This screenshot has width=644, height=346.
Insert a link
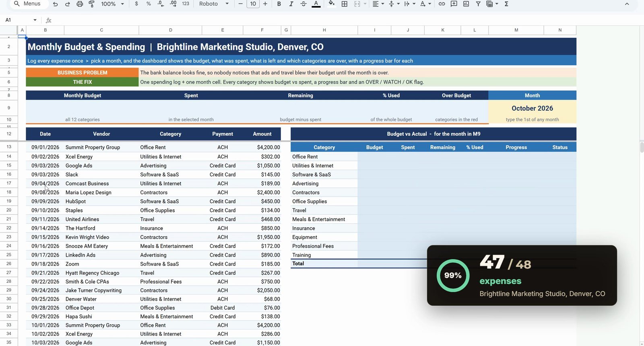pyautogui.click(x=442, y=4)
